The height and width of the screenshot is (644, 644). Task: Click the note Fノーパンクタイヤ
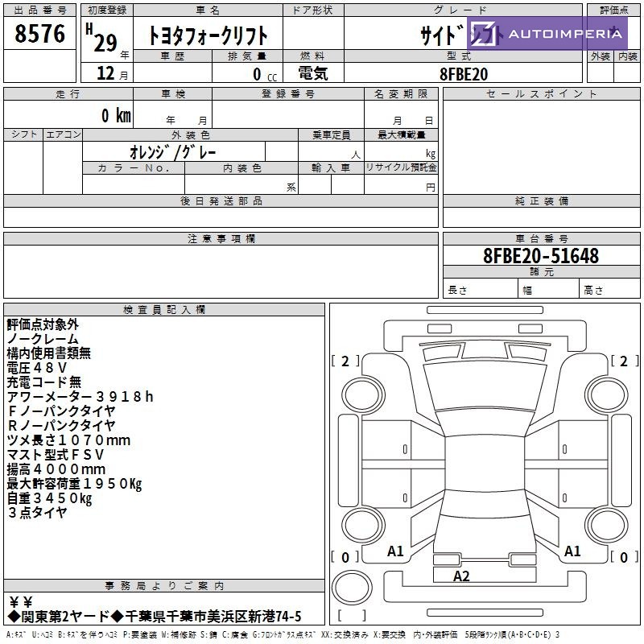coord(62,411)
